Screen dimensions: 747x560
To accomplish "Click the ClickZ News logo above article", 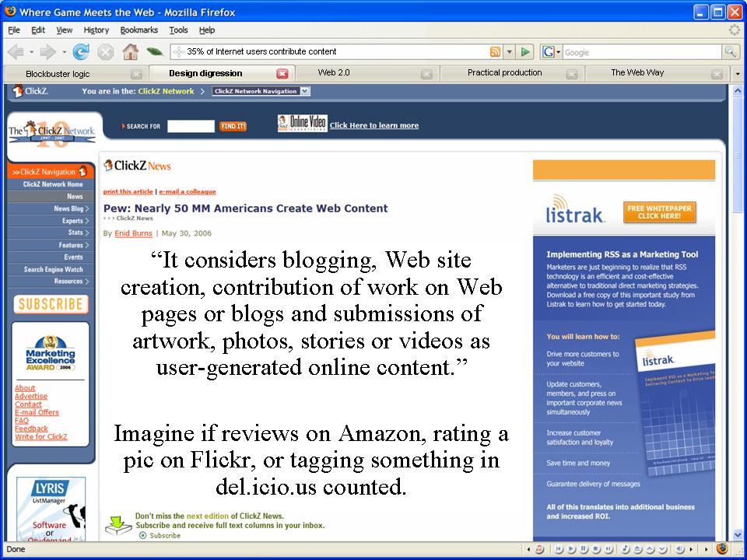I will [x=137, y=166].
